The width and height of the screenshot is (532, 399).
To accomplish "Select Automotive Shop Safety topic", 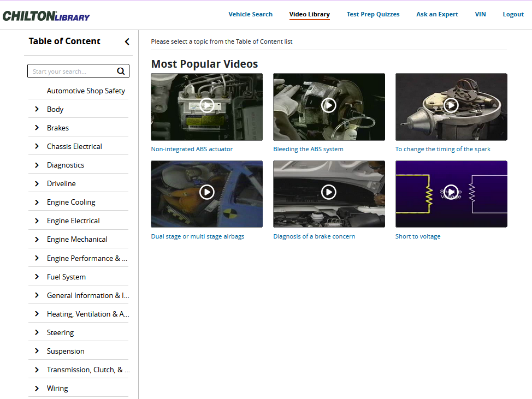I will 86,91.
